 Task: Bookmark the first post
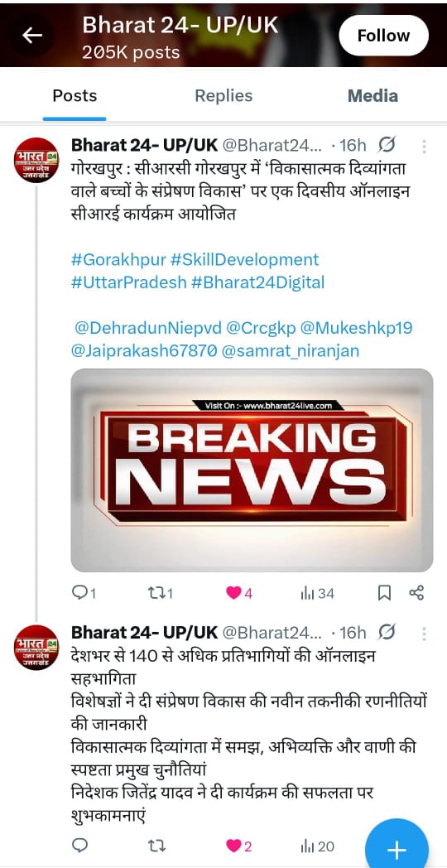[384, 593]
